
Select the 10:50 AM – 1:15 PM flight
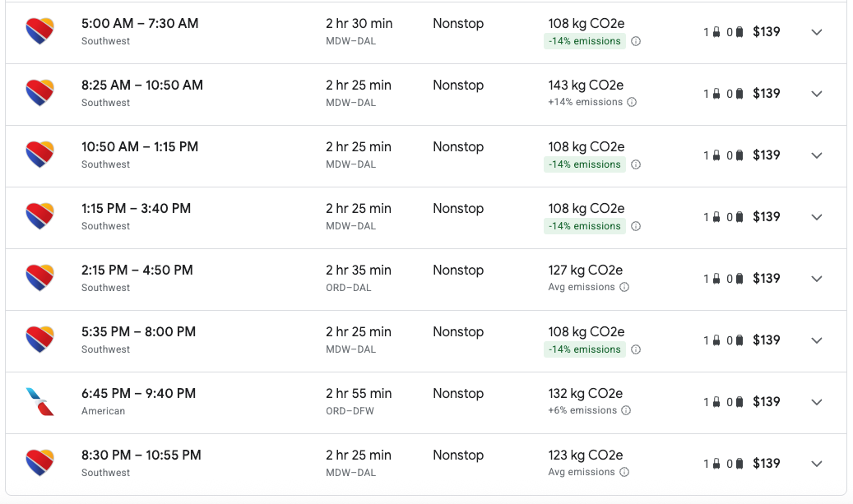pyautogui.click(x=426, y=155)
